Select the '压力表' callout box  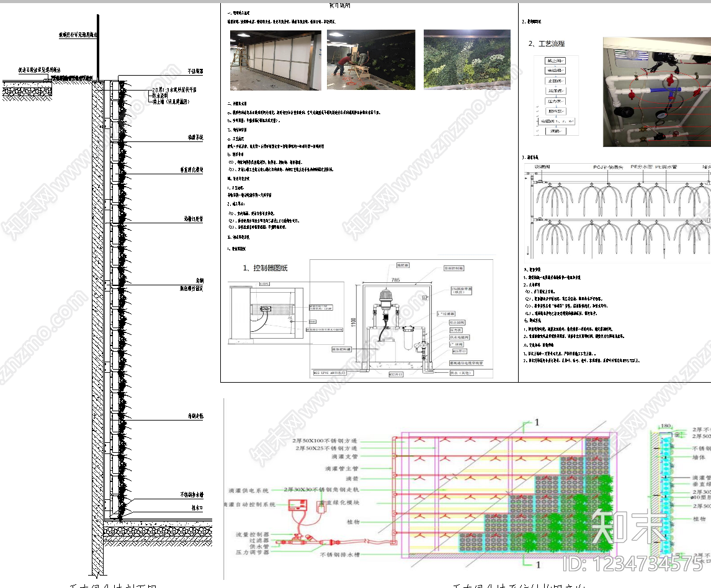(456, 330)
